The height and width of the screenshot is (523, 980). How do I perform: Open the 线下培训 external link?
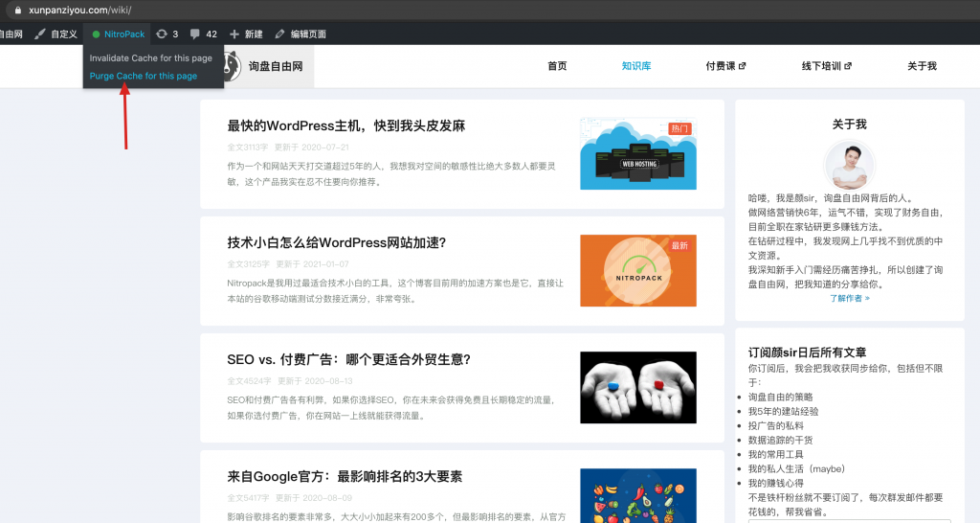[x=826, y=66]
